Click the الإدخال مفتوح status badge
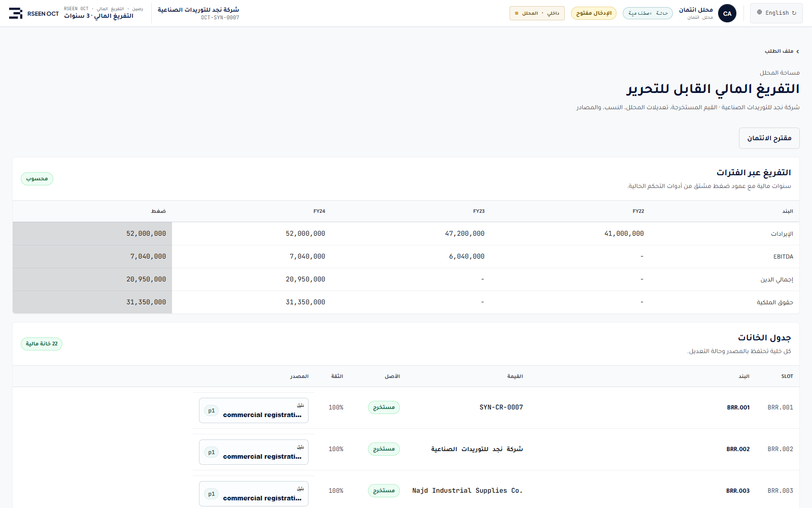This screenshot has height=508, width=812. [x=594, y=13]
